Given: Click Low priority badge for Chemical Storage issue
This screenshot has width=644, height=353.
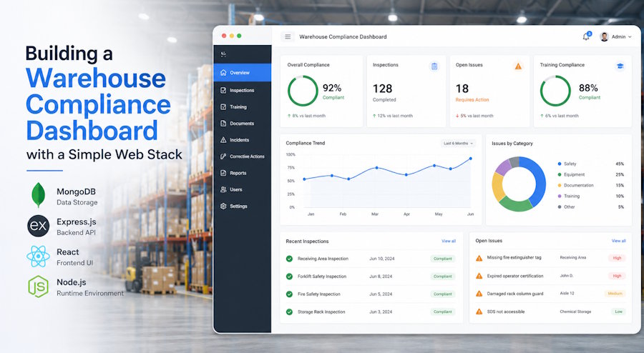Looking at the screenshot, I should [x=618, y=312].
